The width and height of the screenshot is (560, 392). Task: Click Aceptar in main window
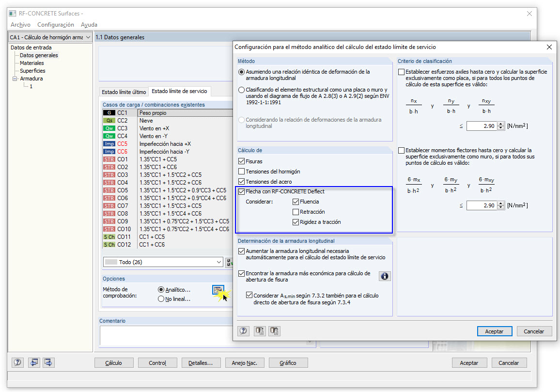click(469, 363)
